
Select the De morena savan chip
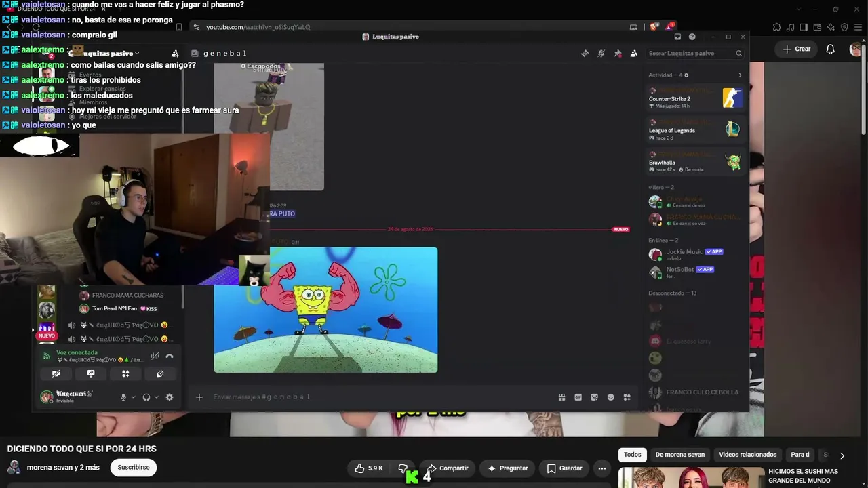680,455
